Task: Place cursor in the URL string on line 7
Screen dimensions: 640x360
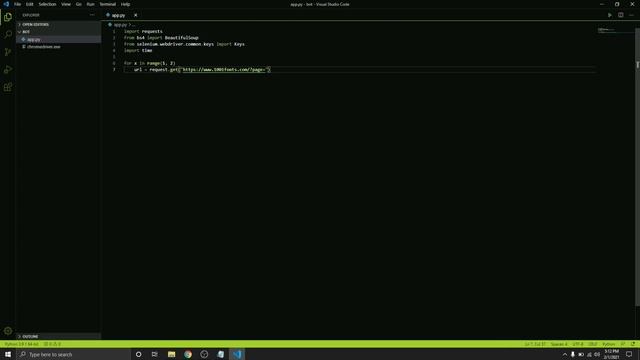Action: coord(223,70)
